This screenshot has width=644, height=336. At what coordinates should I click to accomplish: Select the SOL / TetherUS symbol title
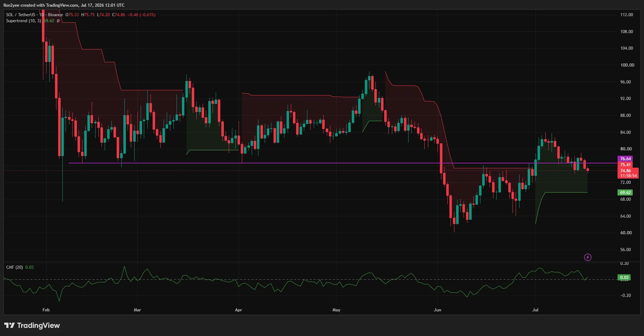click(21, 15)
